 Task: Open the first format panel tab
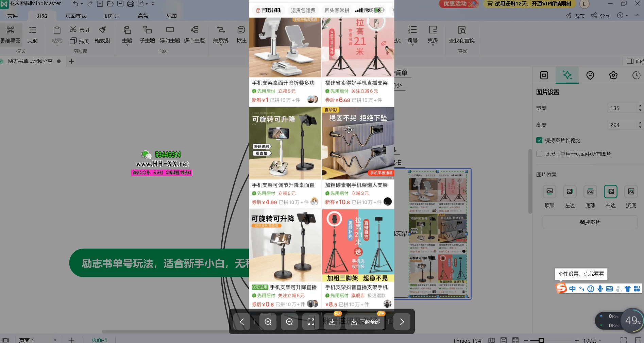coord(544,75)
